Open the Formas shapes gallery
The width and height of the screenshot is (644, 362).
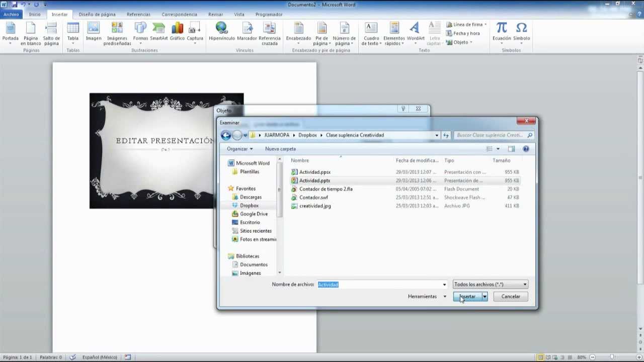140,33
